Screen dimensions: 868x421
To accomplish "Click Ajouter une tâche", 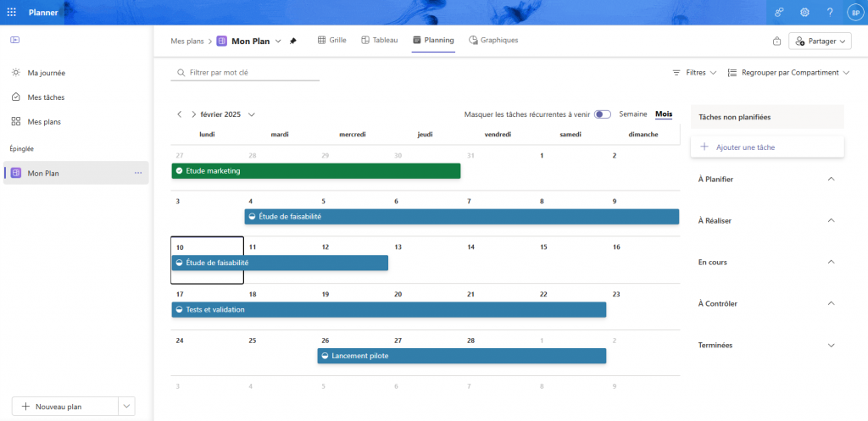I will pos(745,147).
